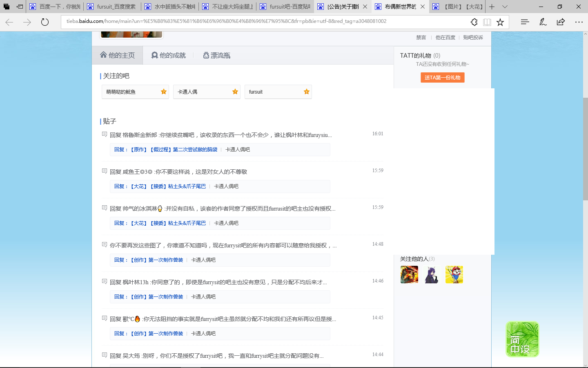
Task: Open 贴吧投诉 link
Action: (473, 37)
